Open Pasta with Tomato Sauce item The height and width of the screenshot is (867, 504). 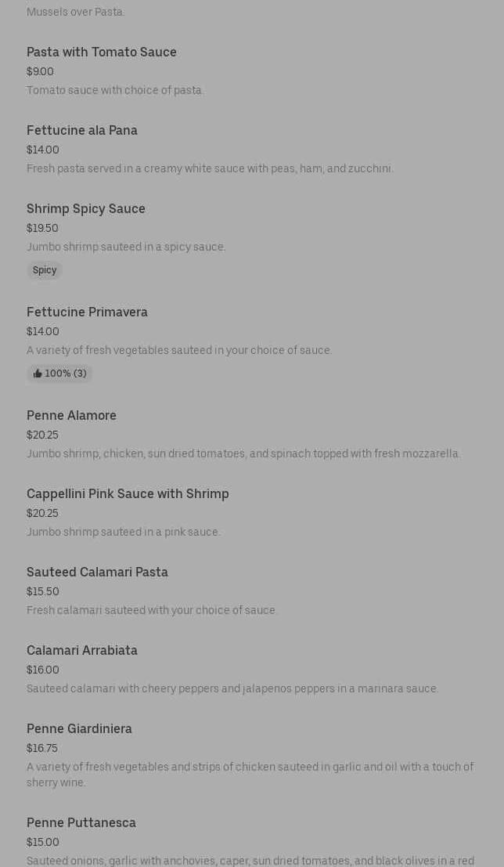tap(102, 52)
